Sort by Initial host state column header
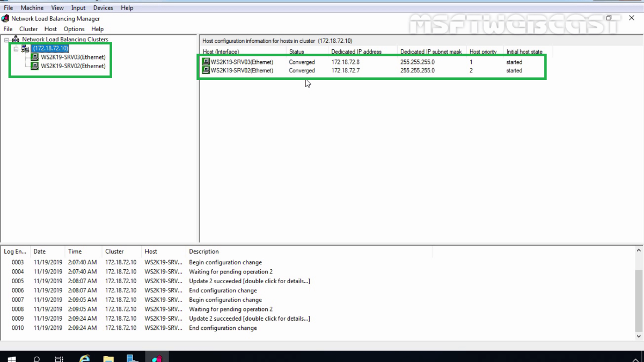The width and height of the screenshot is (644, 362). coord(528,52)
